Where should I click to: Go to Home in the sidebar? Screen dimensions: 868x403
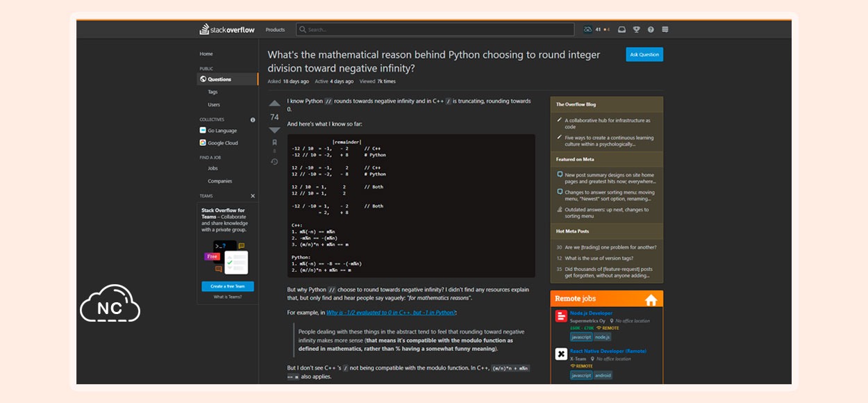[206, 54]
